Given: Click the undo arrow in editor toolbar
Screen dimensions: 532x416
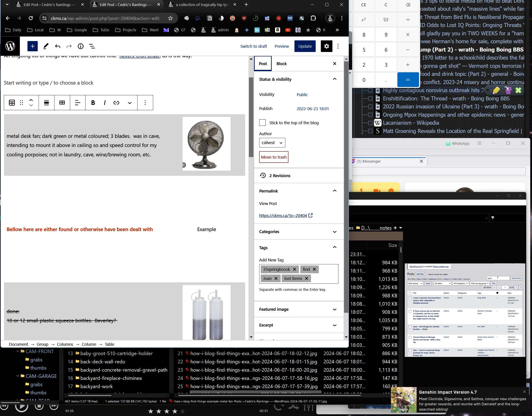Looking at the screenshot, I should pyautogui.click(x=58, y=46).
